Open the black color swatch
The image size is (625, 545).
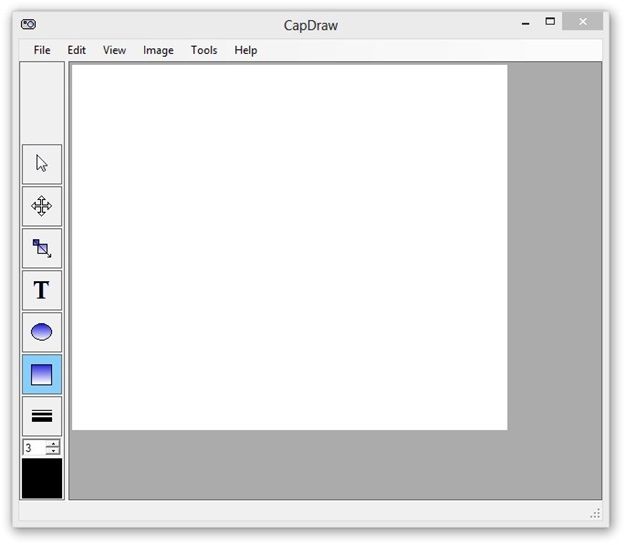[42, 478]
